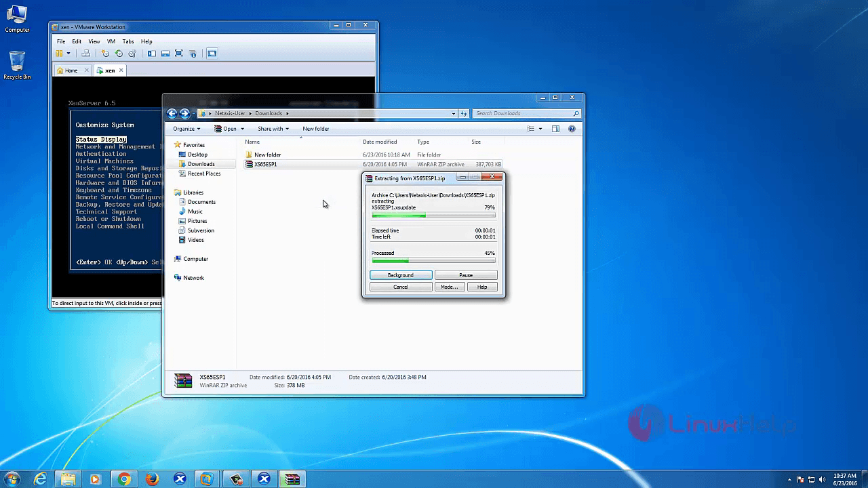Click Help button in extraction dialog

pyautogui.click(x=482, y=287)
